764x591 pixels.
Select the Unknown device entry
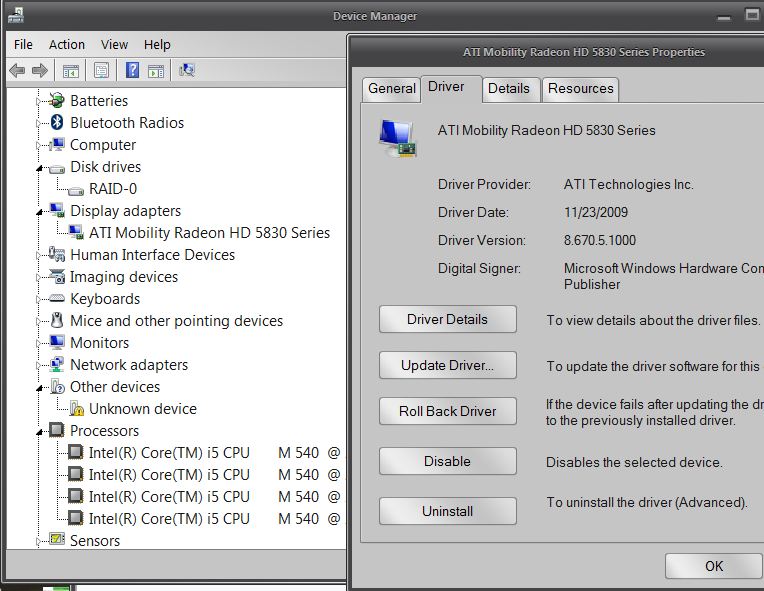coord(143,409)
